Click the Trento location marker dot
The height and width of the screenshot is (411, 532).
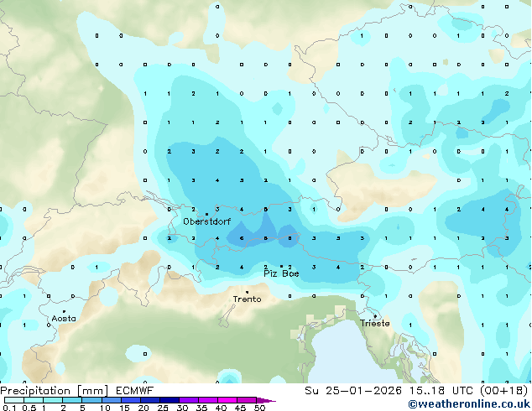point(247,292)
